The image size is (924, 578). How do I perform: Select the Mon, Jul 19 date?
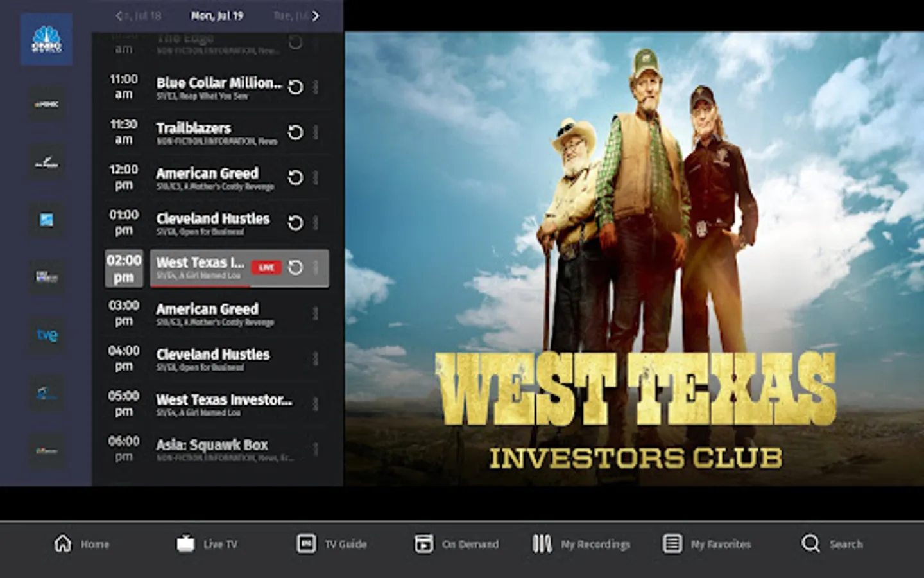[217, 15]
